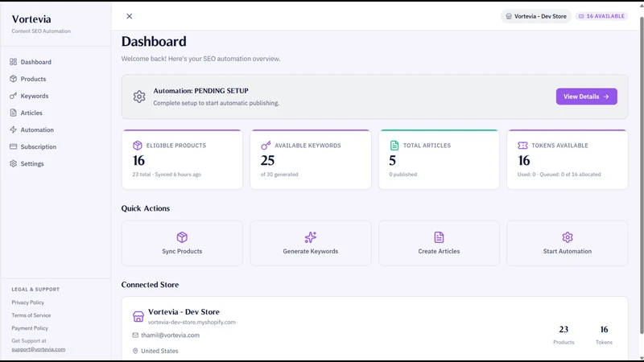Click the "0 published" text

403,175
